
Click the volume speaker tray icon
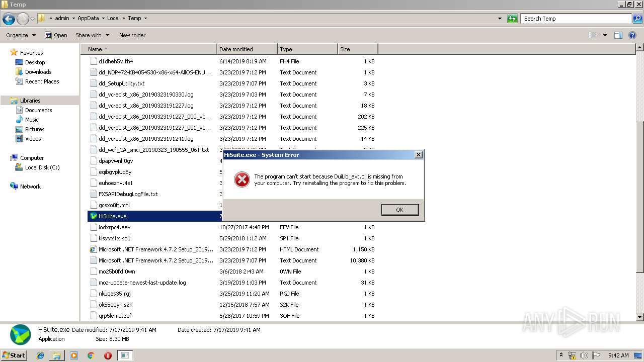click(x=583, y=355)
